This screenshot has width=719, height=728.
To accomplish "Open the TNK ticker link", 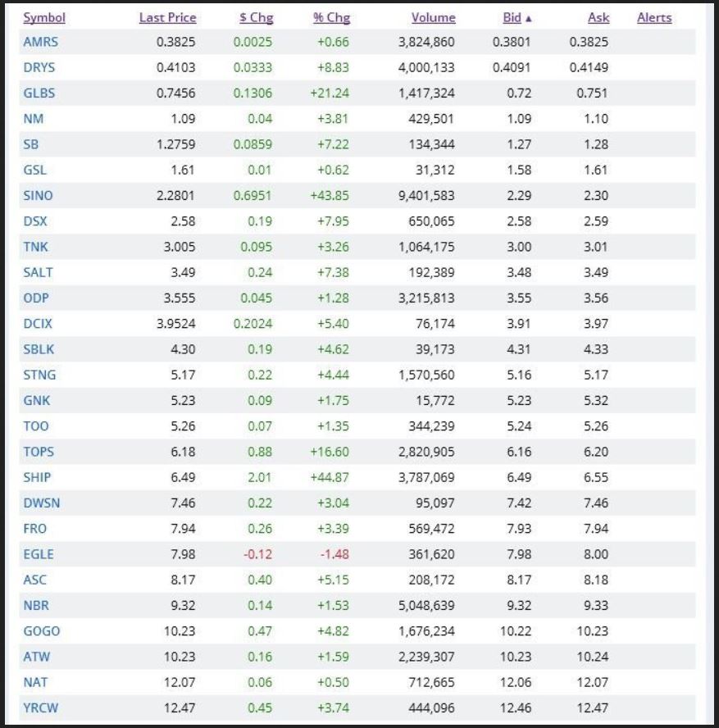I will [36, 247].
